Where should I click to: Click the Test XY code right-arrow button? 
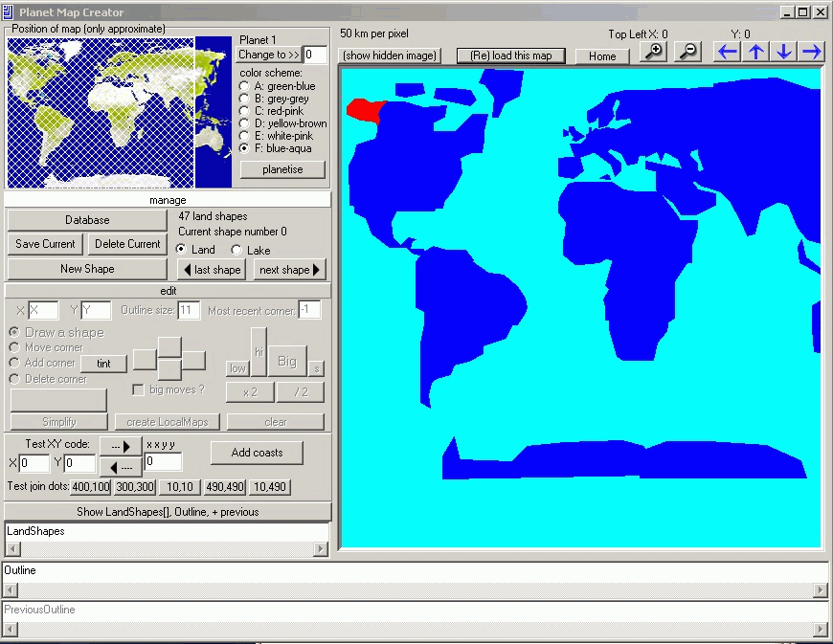click(x=121, y=446)
